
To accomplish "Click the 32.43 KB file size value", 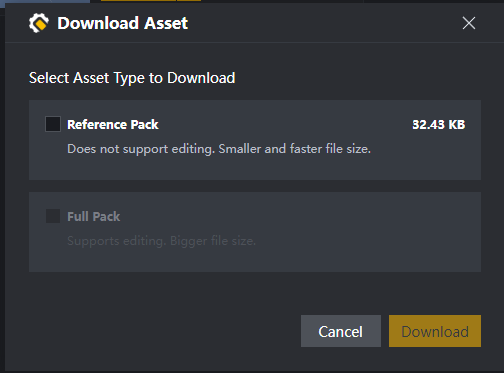I will pos(438,124).
